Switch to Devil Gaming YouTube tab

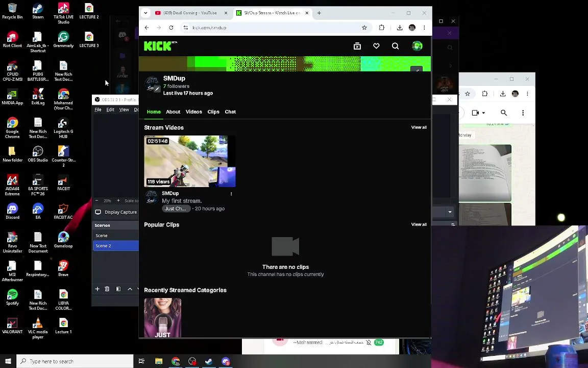point(190,13)
